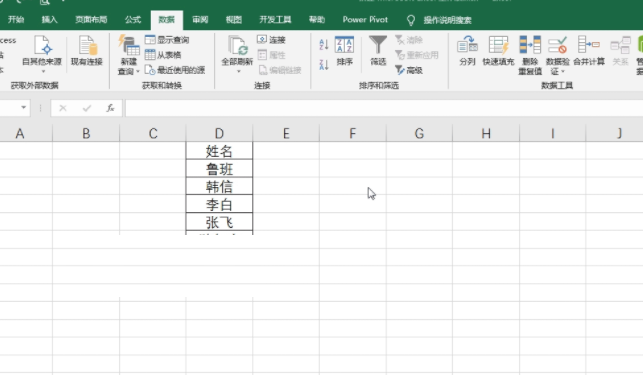Select column D header
Screen dimensions: 643x375
point(219,133)
